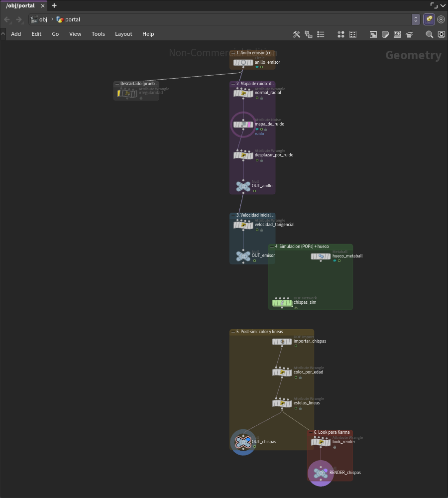Open the tool menu hammer-and-wrench icon
Image resolution: width=448 pixels, height=498 pixels.
tap(297, 34)
